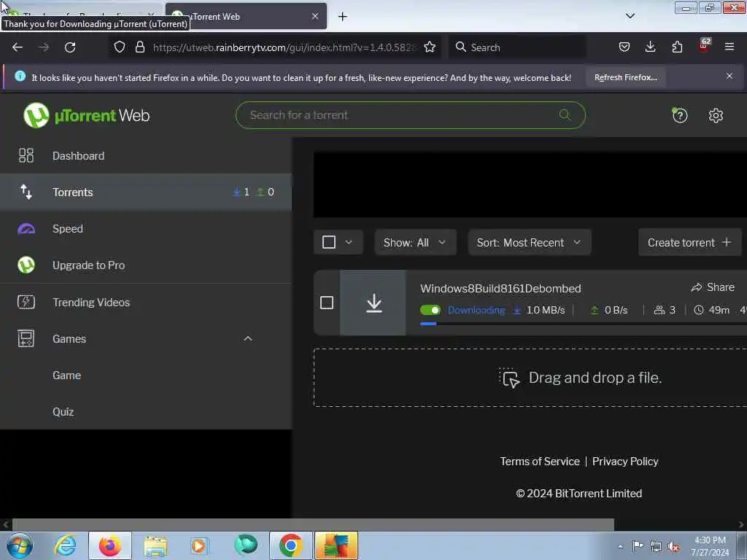The height and width of the screenshot is (560, 747).
Task: Click the site padlock icon
Action: [x=139, y=47]
